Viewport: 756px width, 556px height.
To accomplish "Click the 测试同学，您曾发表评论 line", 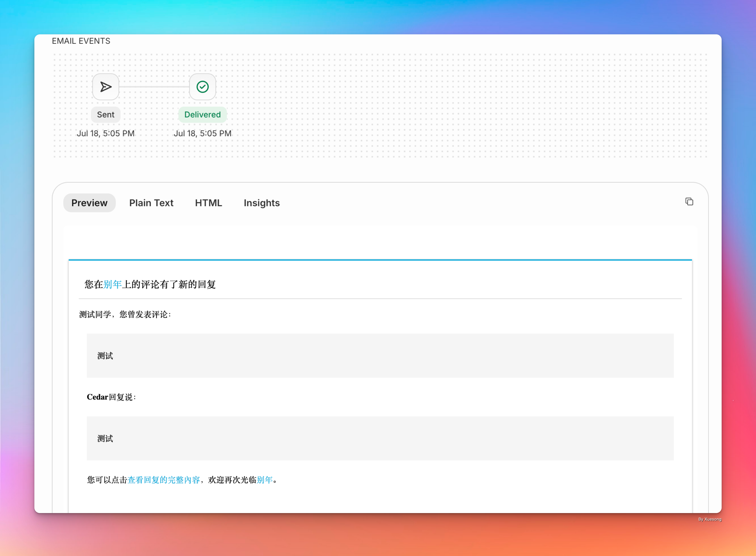I will (125, 314).
